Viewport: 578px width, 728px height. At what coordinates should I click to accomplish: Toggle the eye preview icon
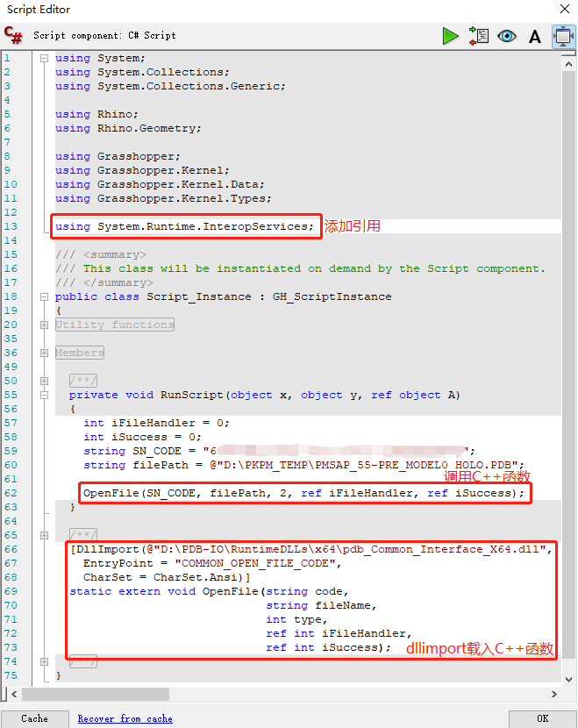pos(506,36)
